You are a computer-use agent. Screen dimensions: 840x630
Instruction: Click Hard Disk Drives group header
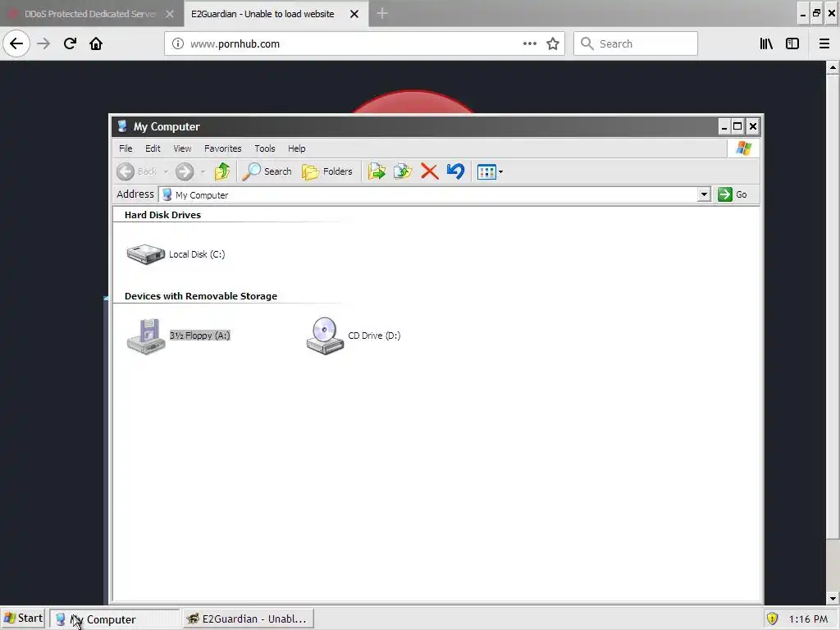[x=163, y=215]
